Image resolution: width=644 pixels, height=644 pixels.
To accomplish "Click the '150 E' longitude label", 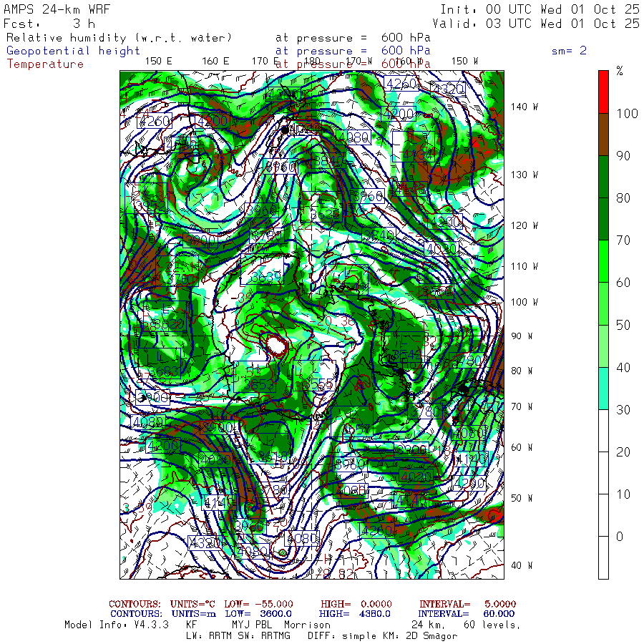I will click(x=159, y=62).
